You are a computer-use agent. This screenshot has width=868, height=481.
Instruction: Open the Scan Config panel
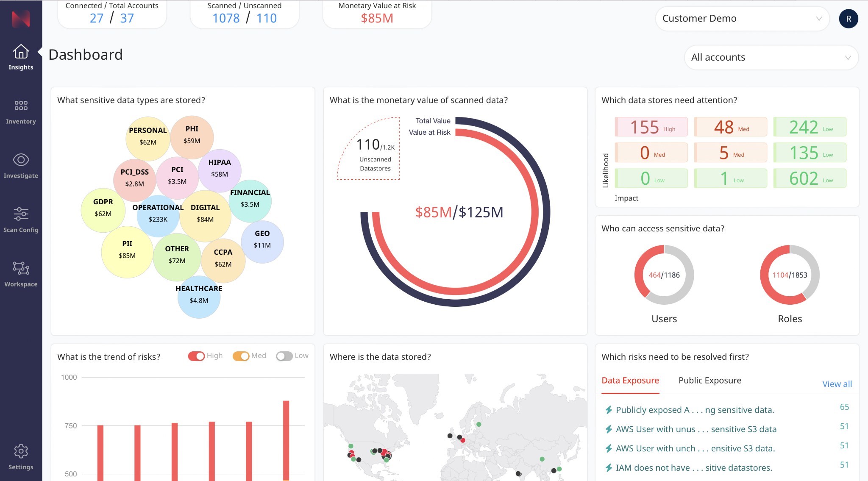click(x=21, y=219)
